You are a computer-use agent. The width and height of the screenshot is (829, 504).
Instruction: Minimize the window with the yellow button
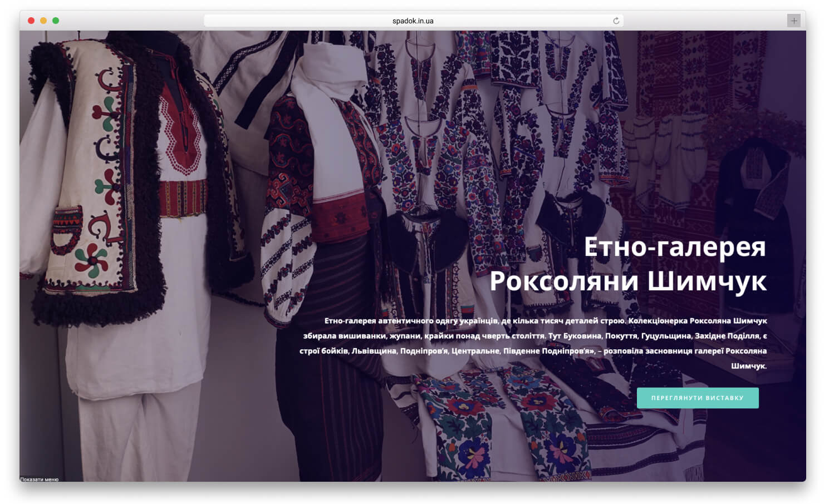43,21
